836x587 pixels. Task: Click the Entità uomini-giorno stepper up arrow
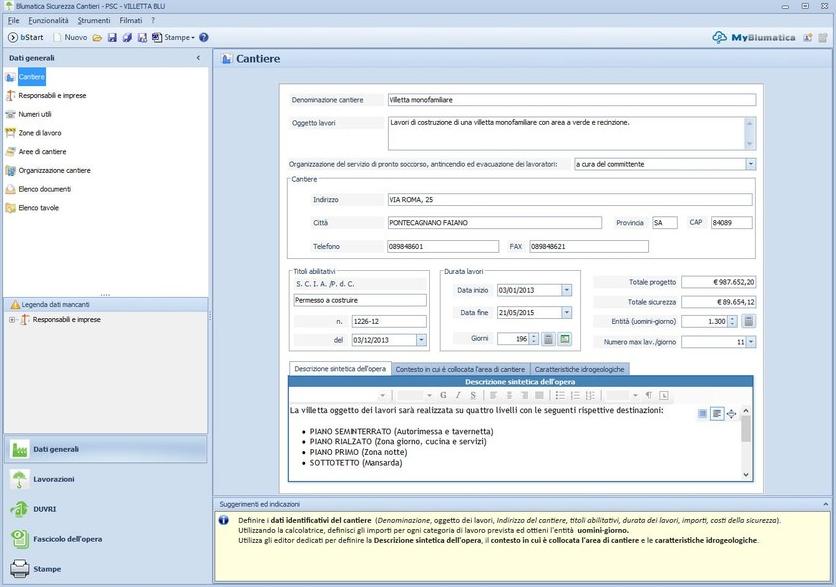click(x=732, y=317)
